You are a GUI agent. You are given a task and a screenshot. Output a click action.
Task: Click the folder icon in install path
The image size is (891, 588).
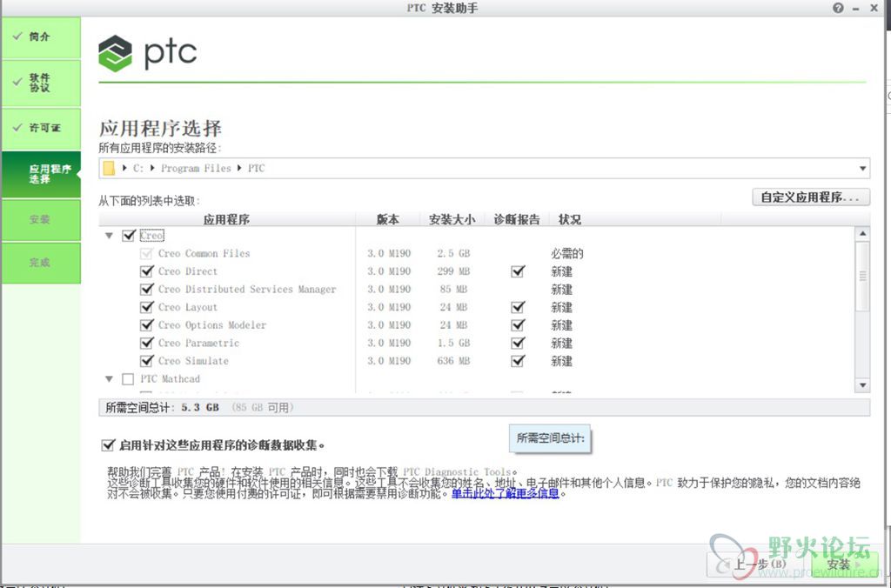point(109,168)
